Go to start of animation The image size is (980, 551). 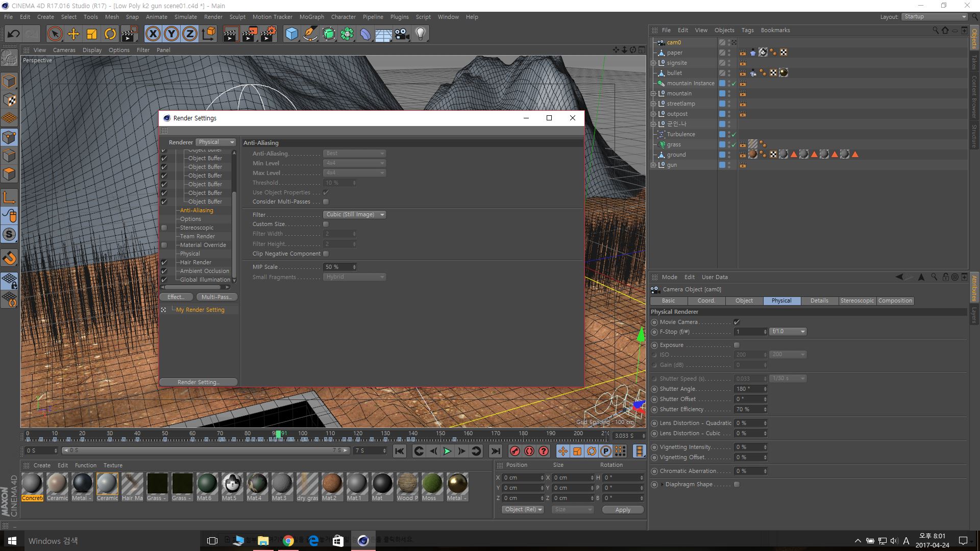coord(400,451)
